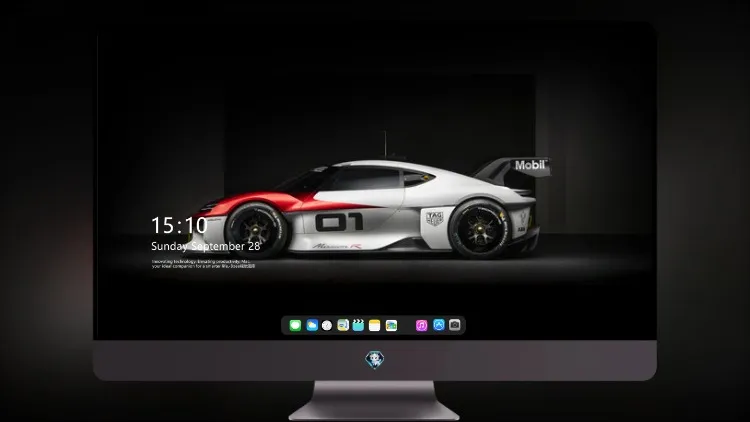This screenshot has height=422, width=750.
Task: Open the green Messages app in the dock
Action: [x=295, y=325]
